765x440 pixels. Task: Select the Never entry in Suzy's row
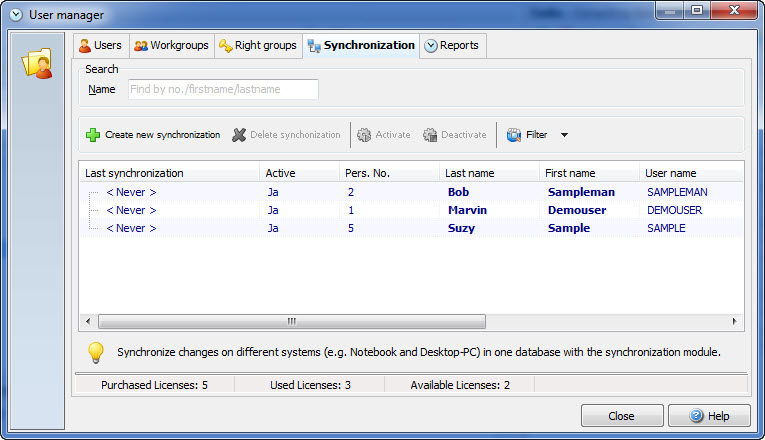coord(131,228)
